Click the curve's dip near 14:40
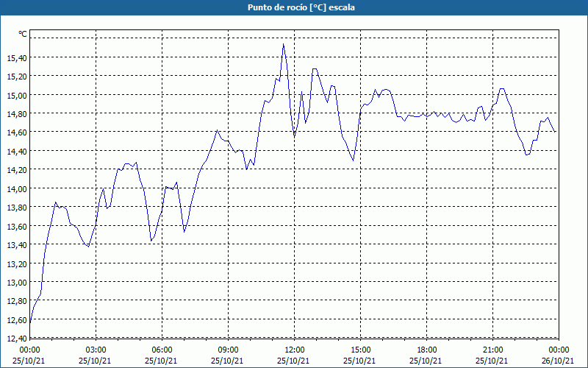Screen dimensions: 588x368 pyautogui.click(x=353, y=160)
